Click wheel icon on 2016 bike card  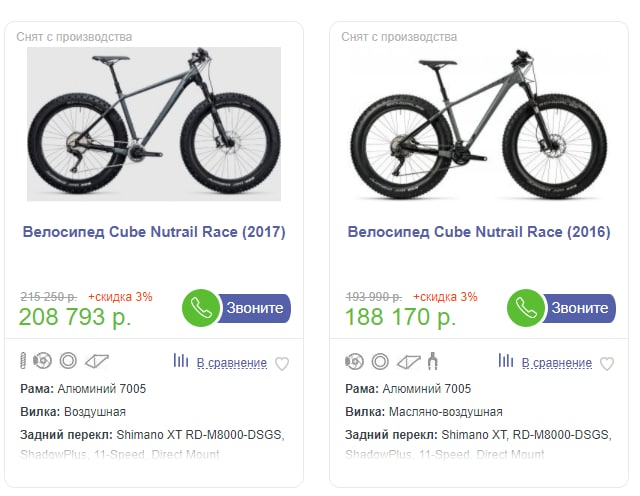[380, 361]
